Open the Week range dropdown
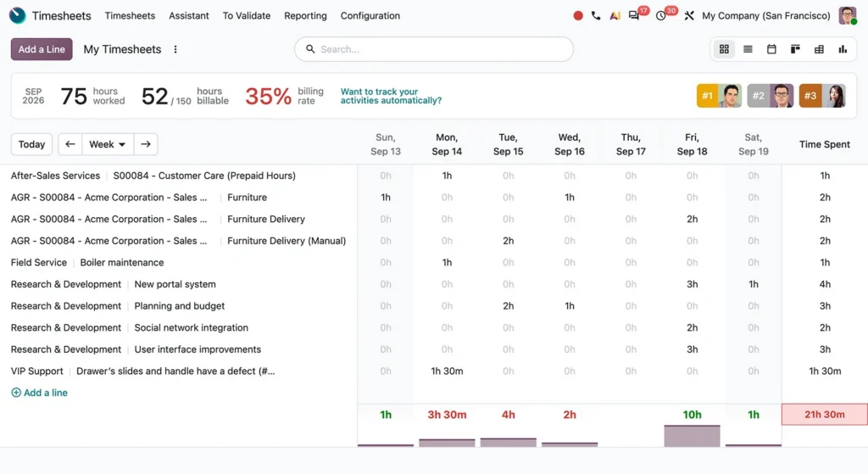This screenshot has width=868, height=474. pos(108,144)
